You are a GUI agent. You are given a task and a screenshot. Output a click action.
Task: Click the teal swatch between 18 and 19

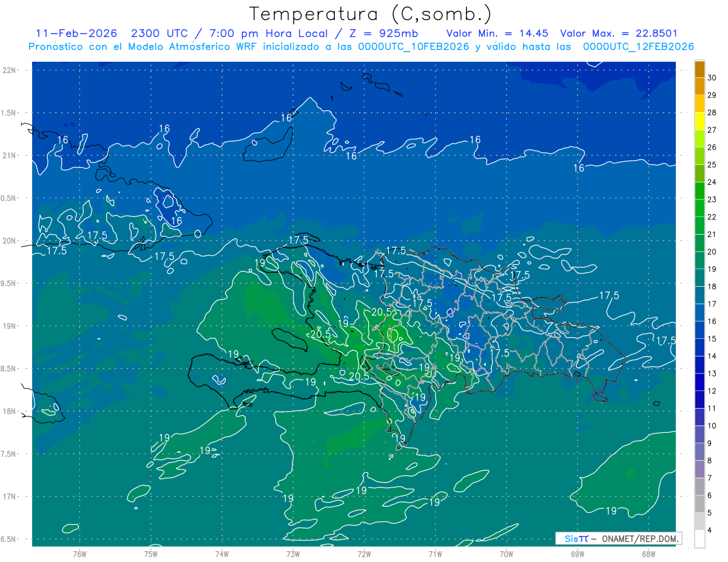click(699, 278)
